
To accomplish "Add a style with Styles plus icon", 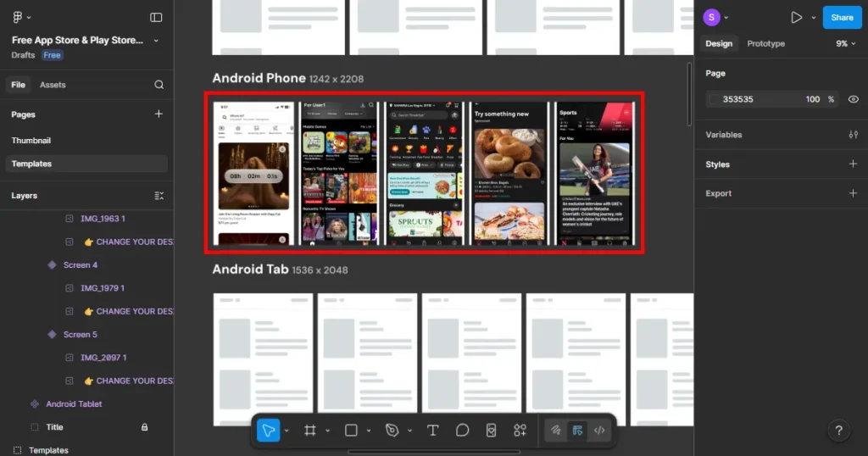I will 853,164.
